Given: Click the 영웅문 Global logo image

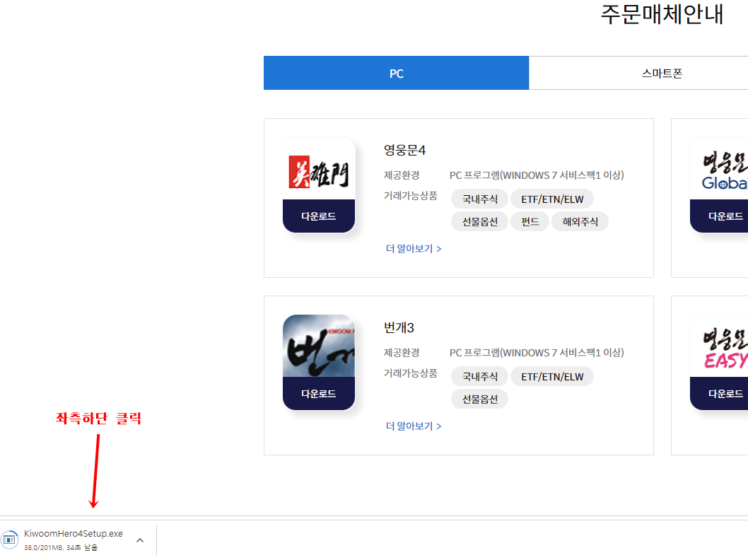Looking at the screenshot, I should point(720,169).
